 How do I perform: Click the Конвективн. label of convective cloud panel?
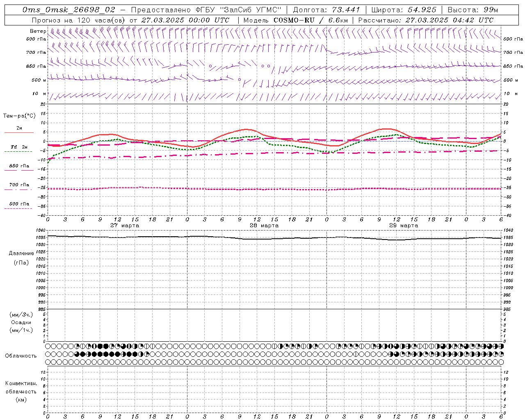(x=21, y=383)
